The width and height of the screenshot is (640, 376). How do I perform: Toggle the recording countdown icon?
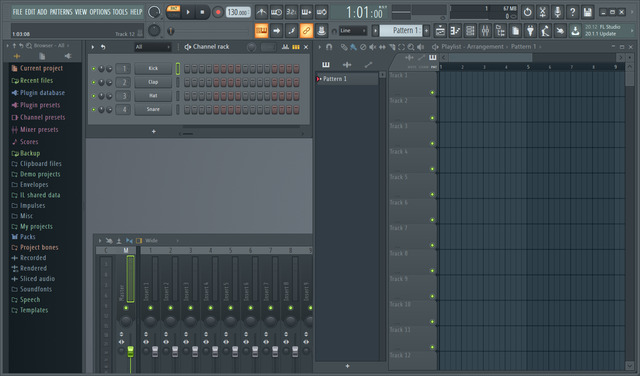[291, 12]
